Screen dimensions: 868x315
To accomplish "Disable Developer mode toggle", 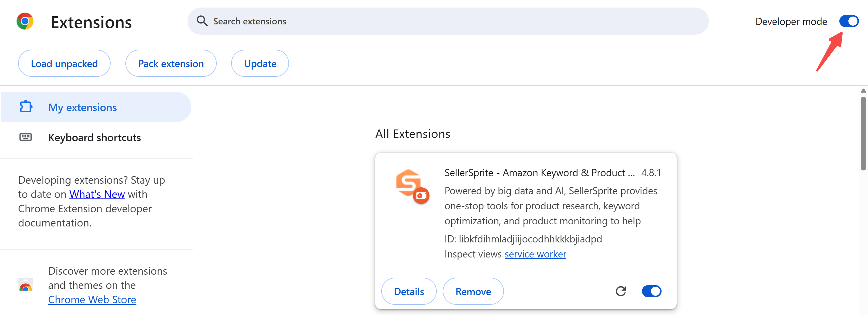I will pyautogui.click(x=848, y=22).
